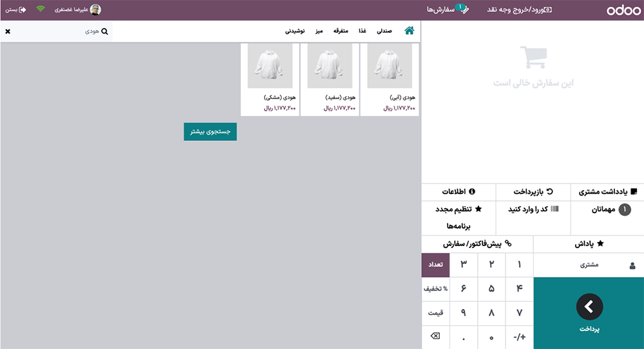Screen dimensions: 644x349
Task: Click the home icon in category bar
Action: pos(409,31)
